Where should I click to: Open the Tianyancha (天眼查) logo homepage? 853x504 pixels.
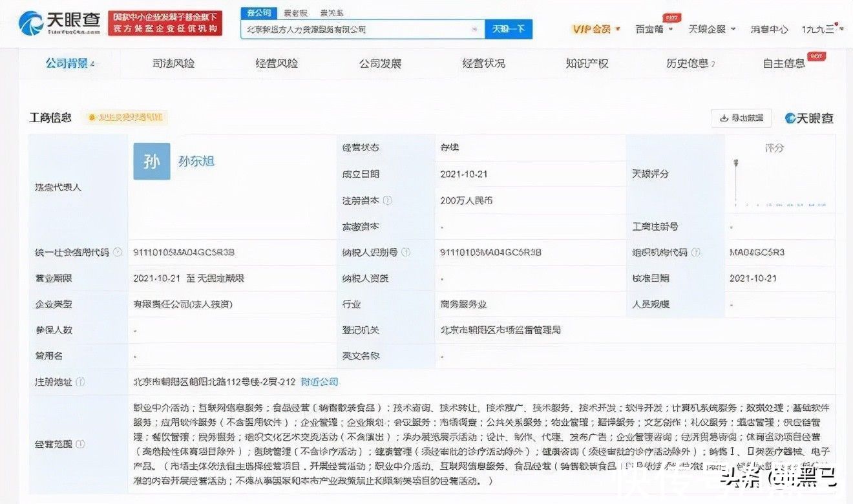pos(59,23)
